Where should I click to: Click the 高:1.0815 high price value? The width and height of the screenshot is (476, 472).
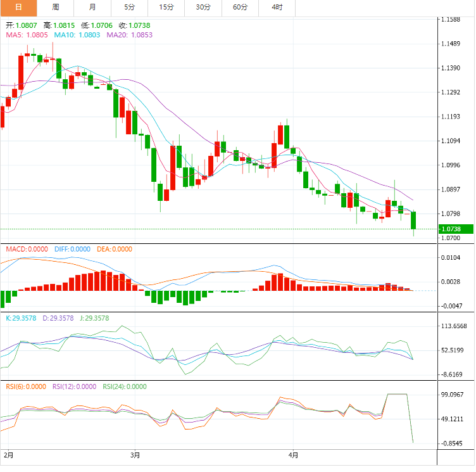(59, 25)
